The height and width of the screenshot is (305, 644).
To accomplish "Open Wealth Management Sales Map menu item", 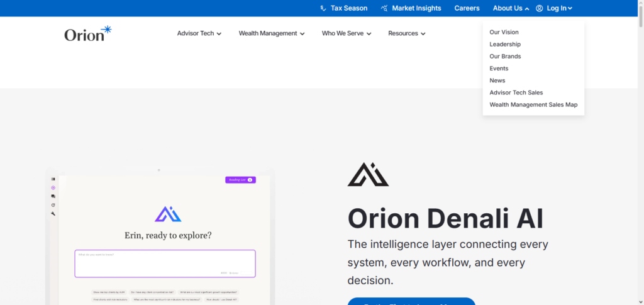I will tap(533, 104).
